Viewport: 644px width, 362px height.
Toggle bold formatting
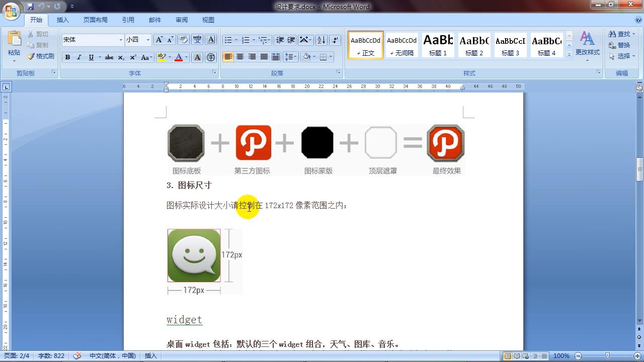tap(67, 57)
